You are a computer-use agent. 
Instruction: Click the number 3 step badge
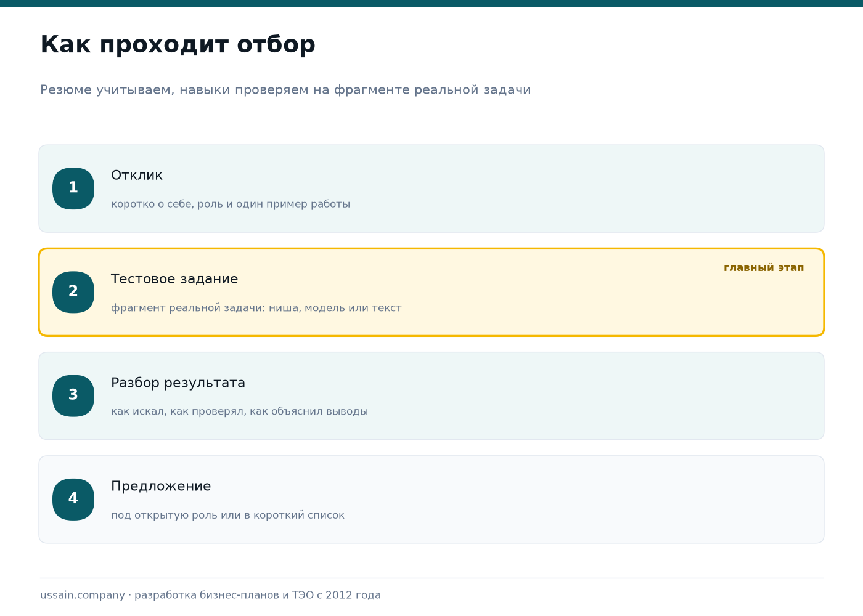(x=73, y=395)
